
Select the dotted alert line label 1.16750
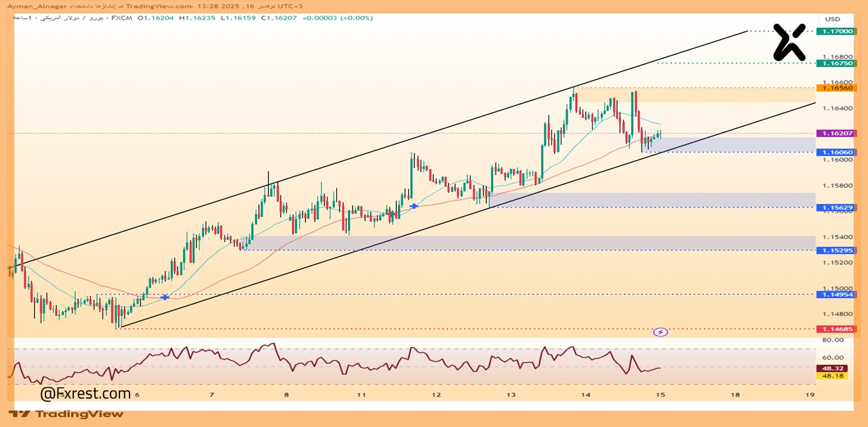(x=840, y=62)
